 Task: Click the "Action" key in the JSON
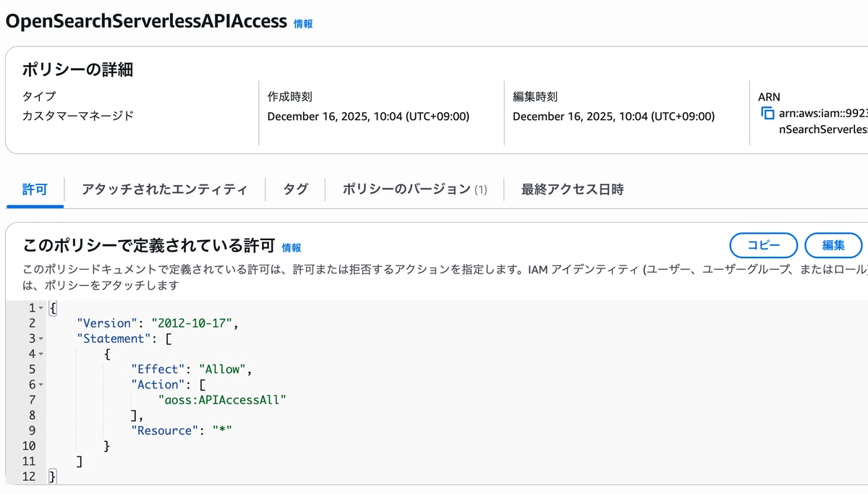pyautogui.click(x=157, y=385)
